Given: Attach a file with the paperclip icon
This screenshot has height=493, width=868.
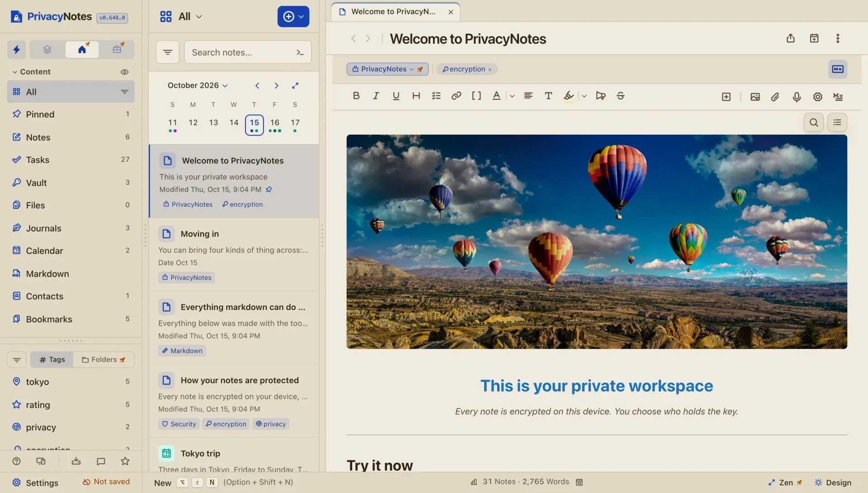Looking at the screenshot, I should tap(775, 97).
